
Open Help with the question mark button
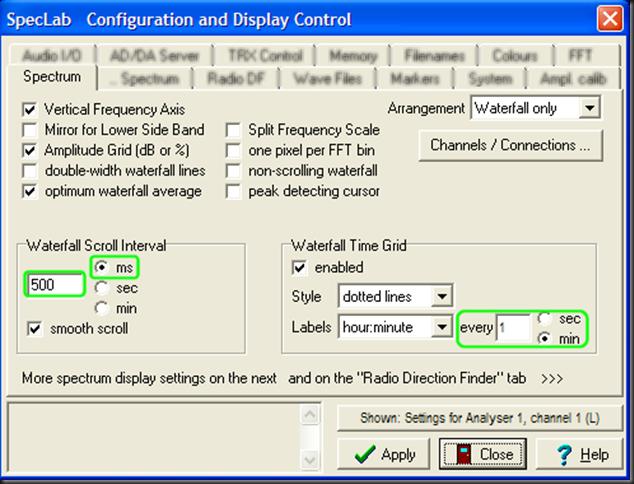point(579,454)
